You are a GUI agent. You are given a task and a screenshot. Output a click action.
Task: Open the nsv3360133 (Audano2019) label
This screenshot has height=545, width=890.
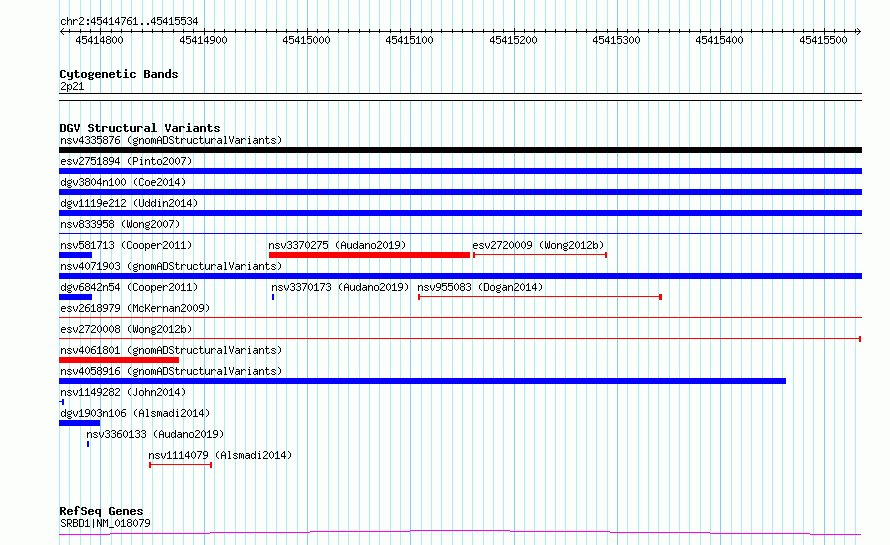[x=155, y=434]
